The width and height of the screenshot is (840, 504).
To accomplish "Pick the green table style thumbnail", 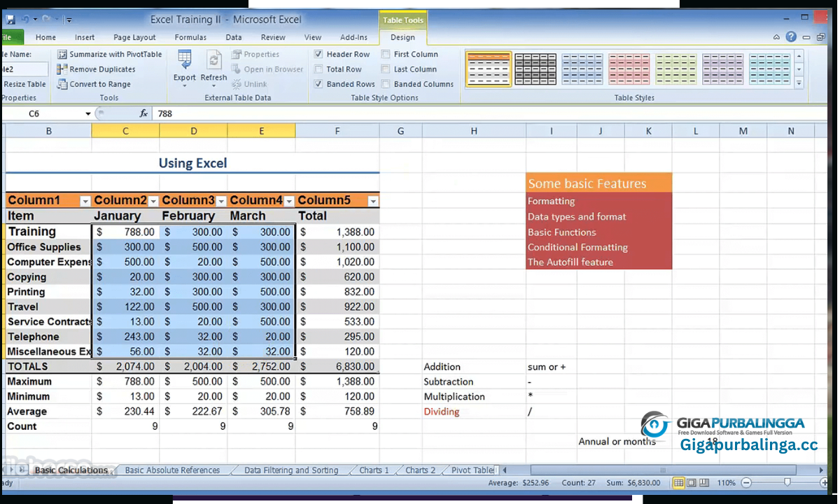I will pyautogui.click(x=676, y=69).
